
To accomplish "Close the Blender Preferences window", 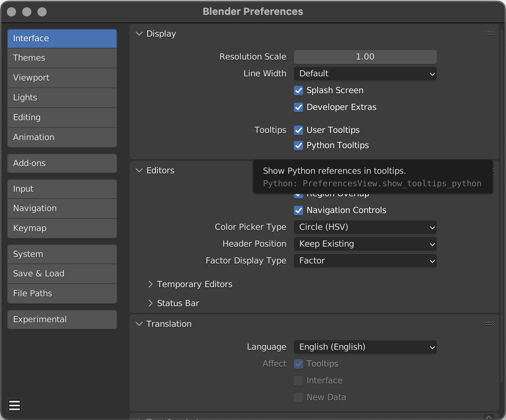I will [x=11, y=12].
